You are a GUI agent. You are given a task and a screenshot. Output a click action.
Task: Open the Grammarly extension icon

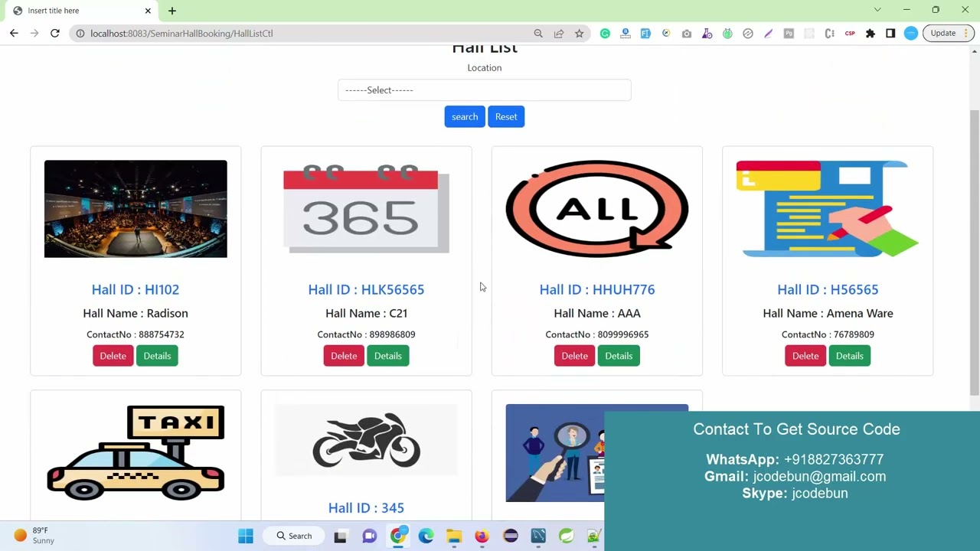click(x=605, y=33)
